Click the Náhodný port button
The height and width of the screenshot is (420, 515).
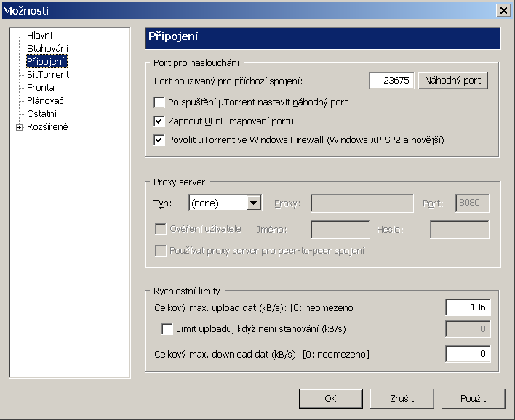452,81
